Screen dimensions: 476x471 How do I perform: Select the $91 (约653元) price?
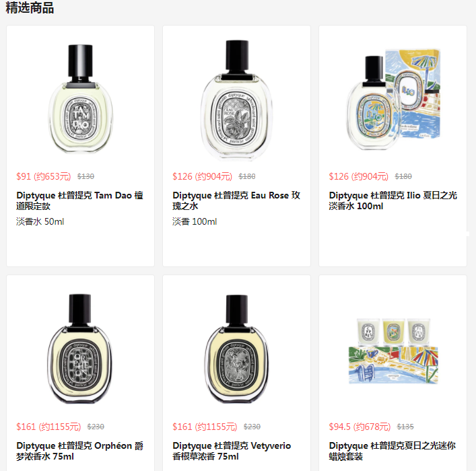click(43, 176)
